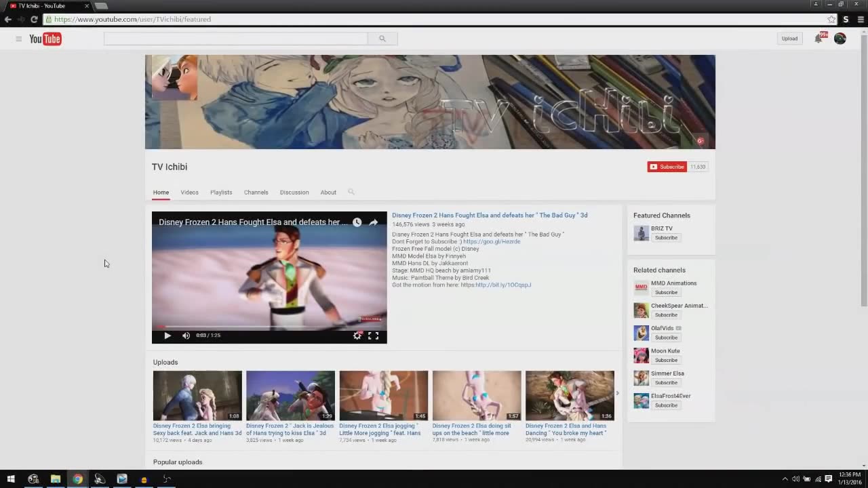Open the 1:29 Jack is Jealous thumbnail
868x488 pixels.
click(290, 396)
